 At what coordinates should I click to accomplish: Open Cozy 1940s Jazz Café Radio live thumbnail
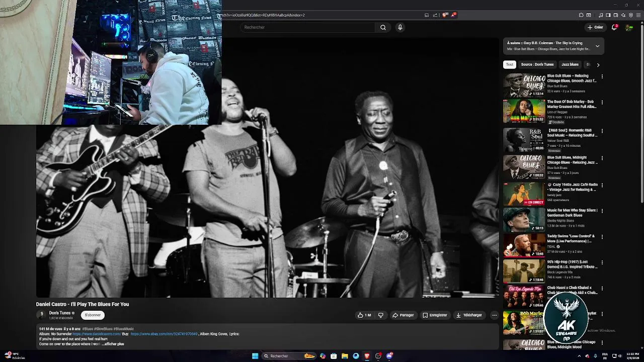[524, 194]
